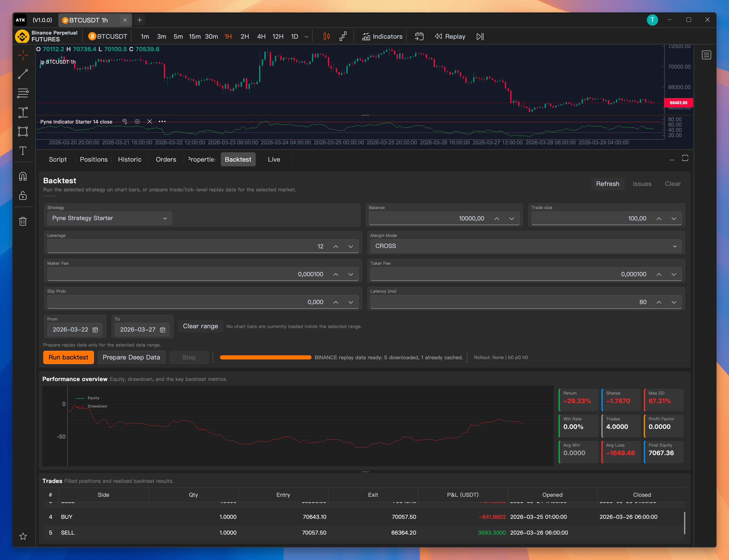Click the step forward playback icon
This screenshot has width=729, height=560.
pyautogui.click(x=480, y=36)
